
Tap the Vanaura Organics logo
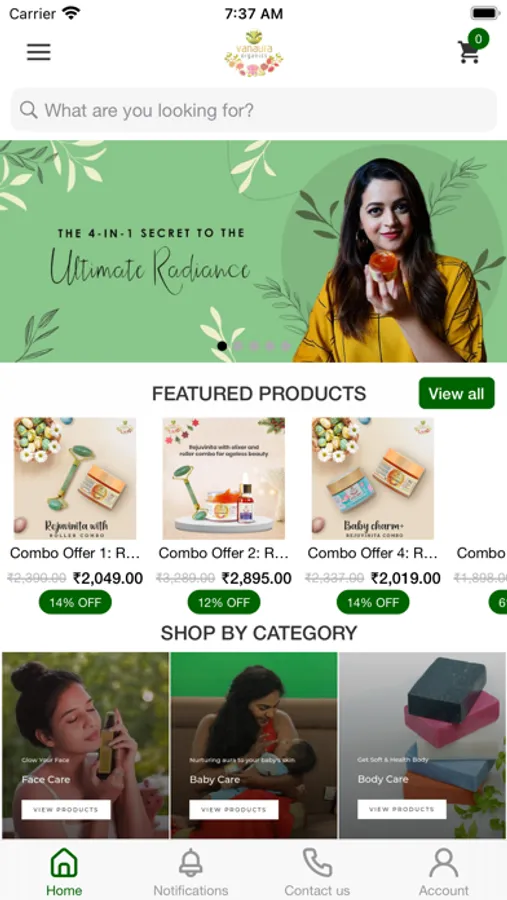pos(253,53)
